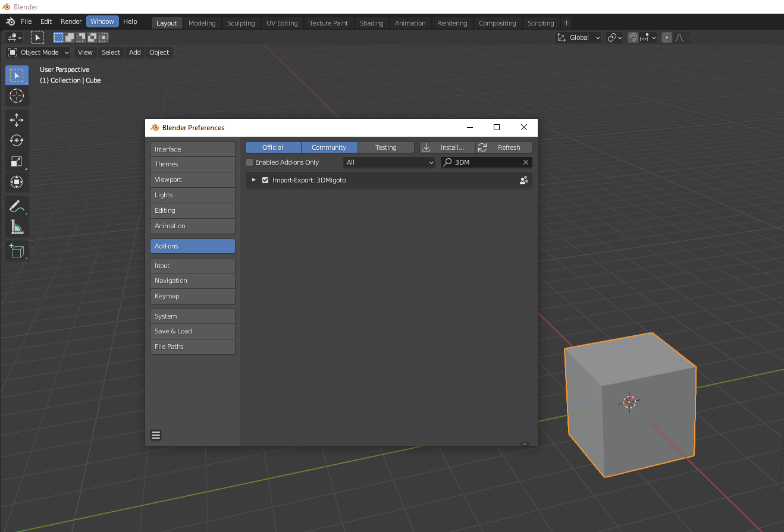
Task: Add a new workspace tab with plus
Action: coord(566,23)
